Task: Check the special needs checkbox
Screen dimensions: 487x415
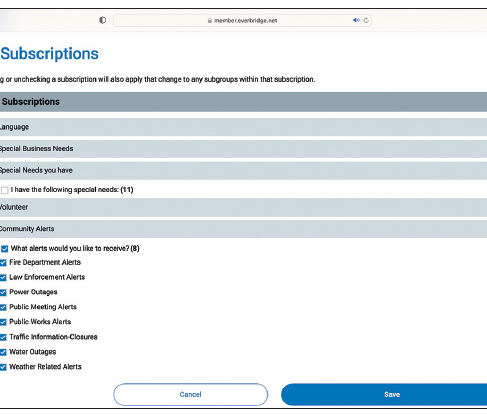Action: coord(5,190)
